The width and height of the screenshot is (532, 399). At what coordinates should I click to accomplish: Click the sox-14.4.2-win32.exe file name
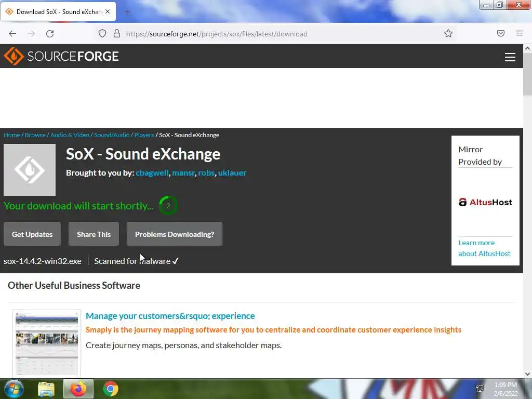43,261
